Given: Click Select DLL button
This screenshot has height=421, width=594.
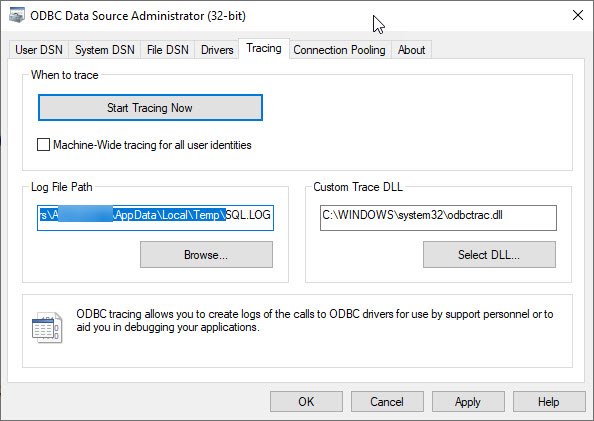Looking at the screenshot, I should [x=489, y=255].
